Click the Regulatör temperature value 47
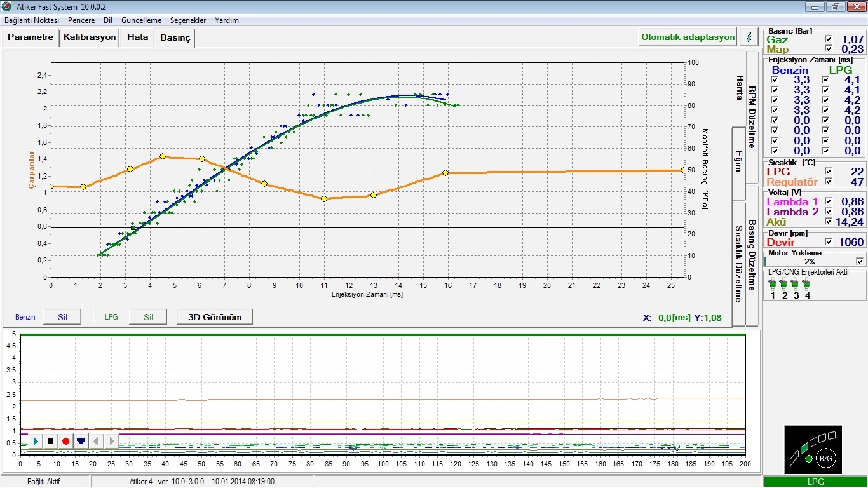 (x=857, y=181)
